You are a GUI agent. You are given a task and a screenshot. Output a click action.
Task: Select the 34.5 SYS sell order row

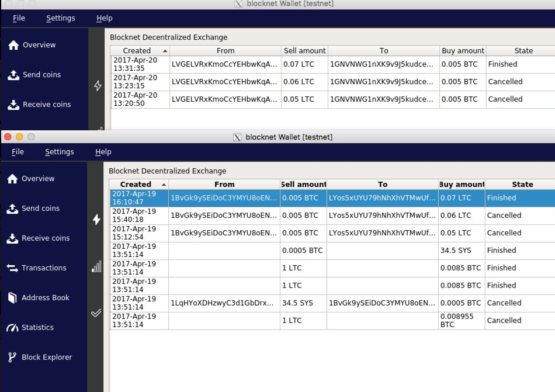click(x=332, y=303)
